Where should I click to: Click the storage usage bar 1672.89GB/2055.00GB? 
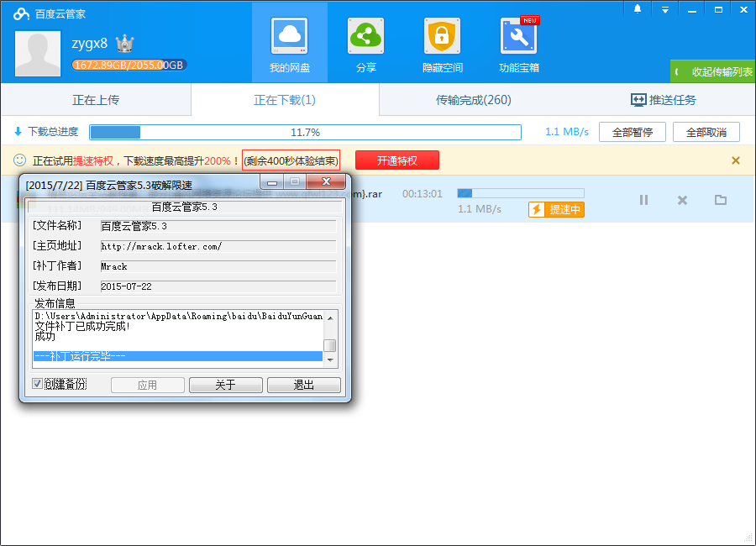[x=129, y=66]
